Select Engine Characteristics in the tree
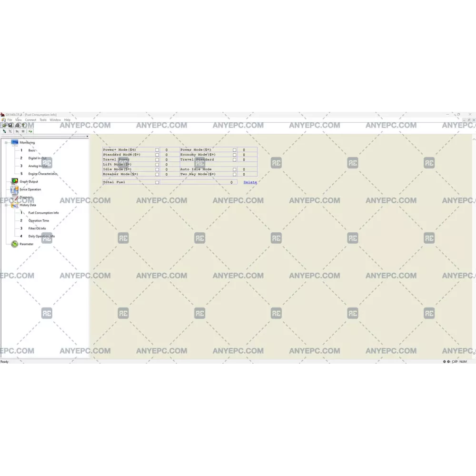 point(42,174)
